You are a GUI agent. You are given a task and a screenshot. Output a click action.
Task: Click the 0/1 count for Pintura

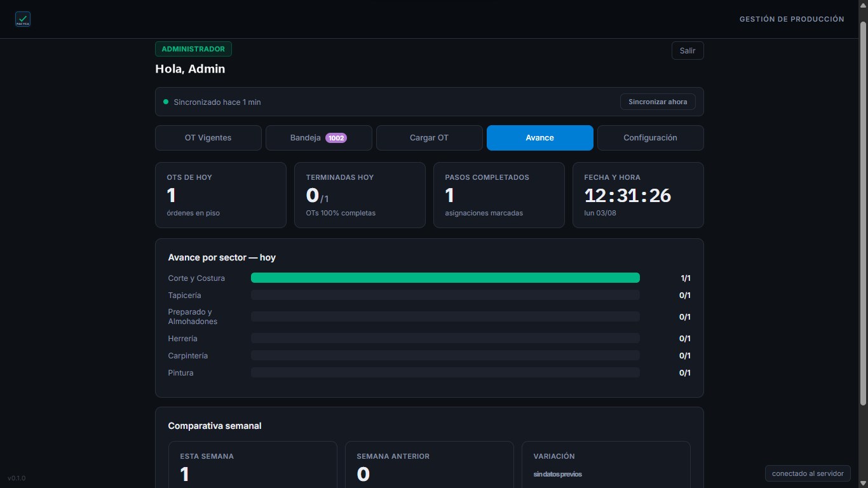(685, 372)
